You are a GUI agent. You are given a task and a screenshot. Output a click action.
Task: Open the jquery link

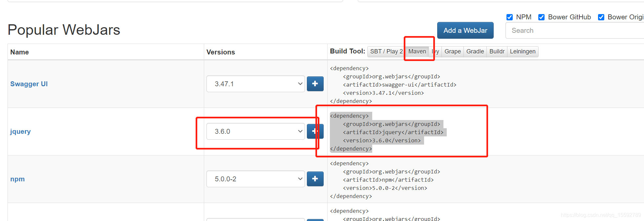[x=20, y=131]
